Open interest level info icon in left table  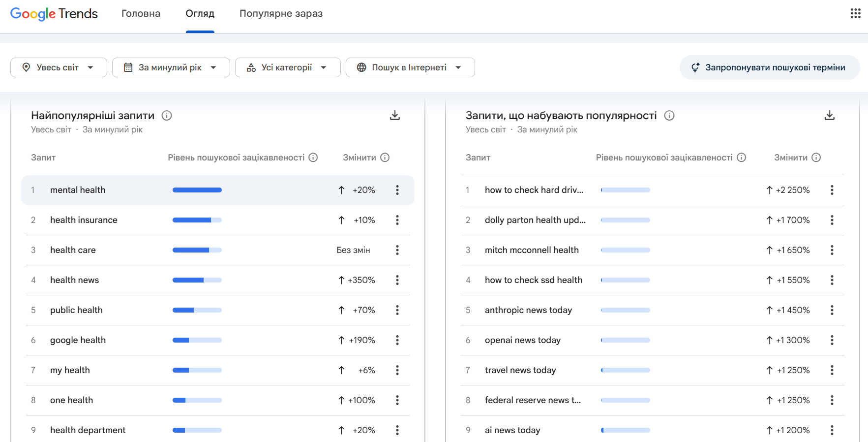pos(313,158)
